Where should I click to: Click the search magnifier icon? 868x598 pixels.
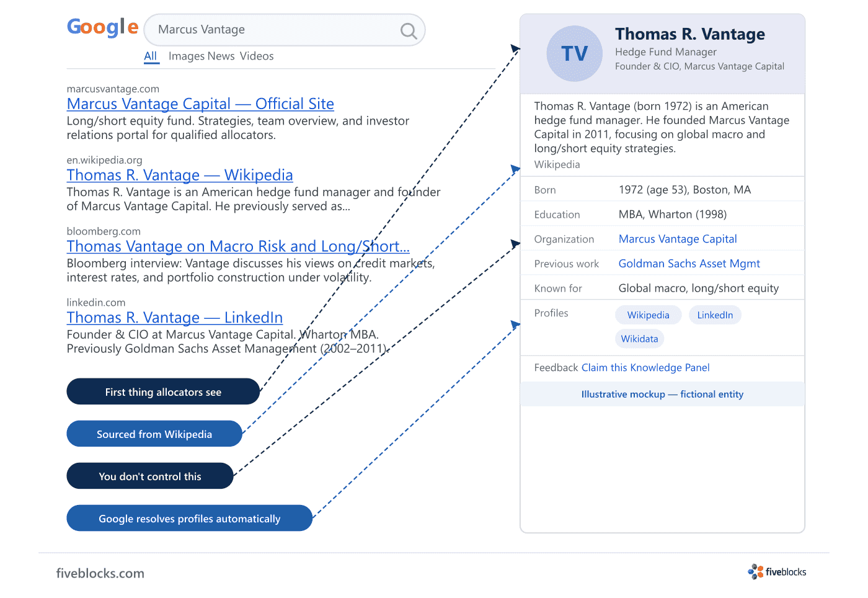[409, 30]
